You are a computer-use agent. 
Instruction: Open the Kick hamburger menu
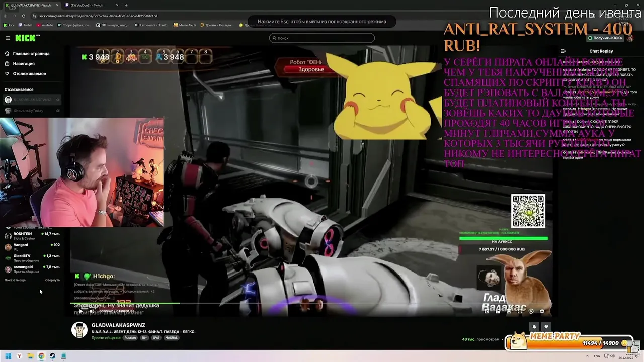[x=8, y=38]
